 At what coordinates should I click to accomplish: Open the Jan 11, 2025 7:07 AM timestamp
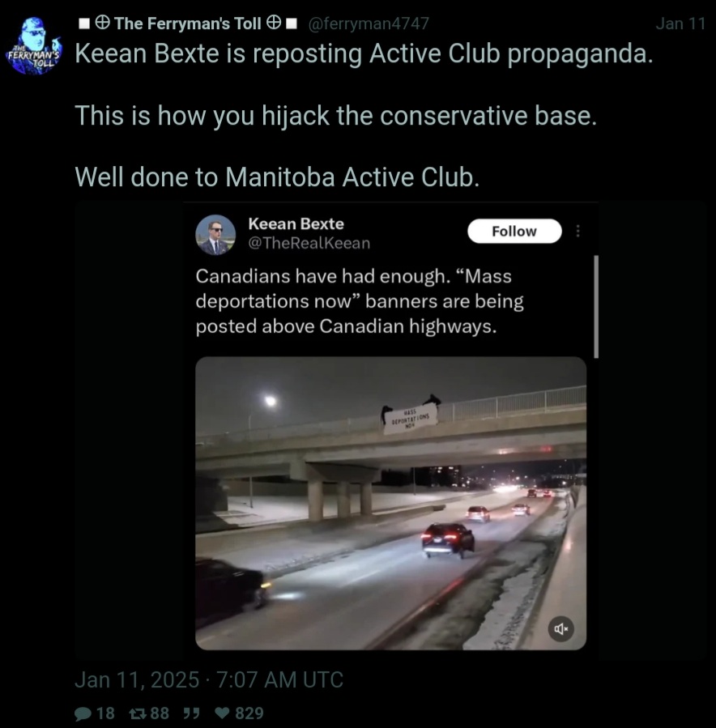coord(209,679)
